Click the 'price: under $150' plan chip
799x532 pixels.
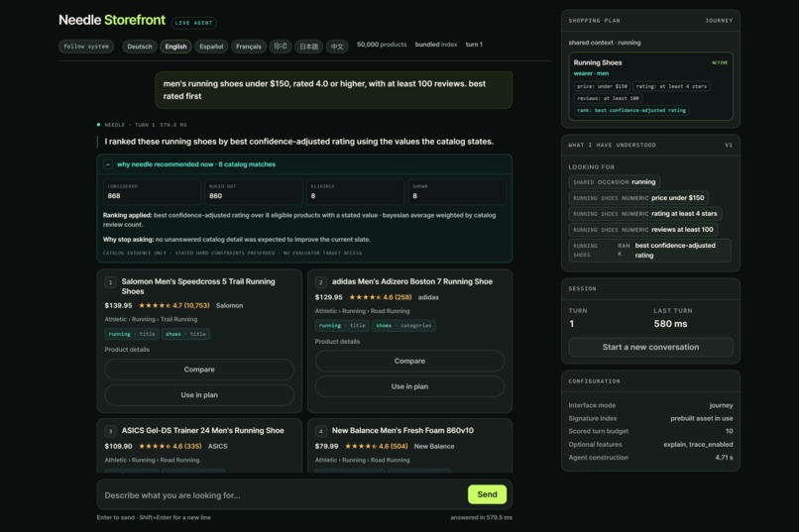pos(603,86)
